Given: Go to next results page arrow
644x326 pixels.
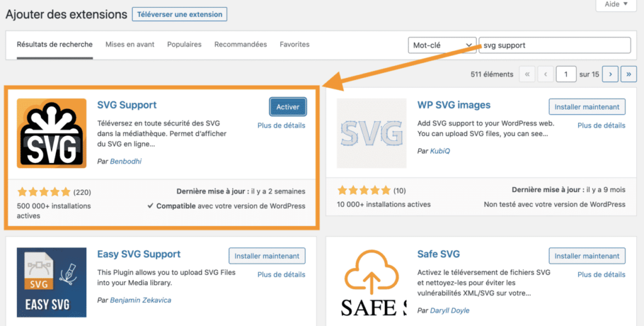Looking at the screenshot, I should pos(610,74).
